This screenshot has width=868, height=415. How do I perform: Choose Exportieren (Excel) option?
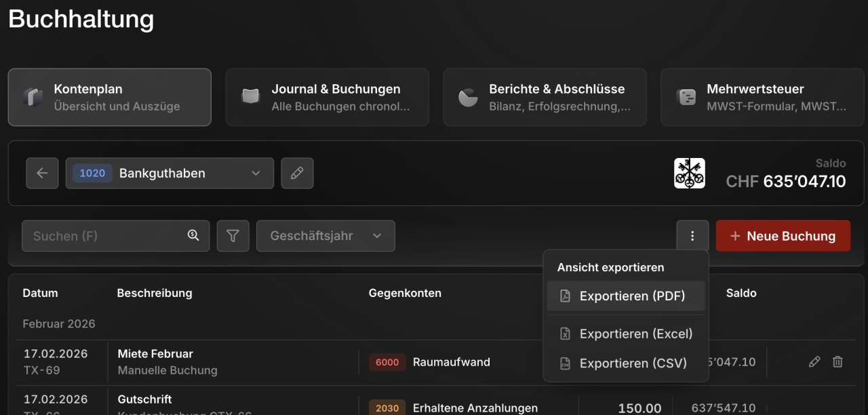[626, 334]
